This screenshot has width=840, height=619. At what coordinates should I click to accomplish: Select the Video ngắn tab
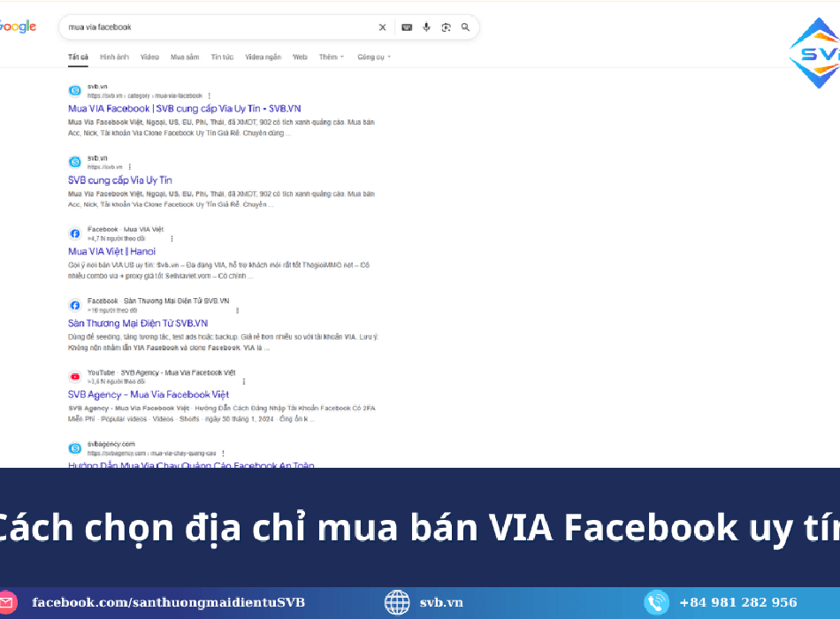263,57
